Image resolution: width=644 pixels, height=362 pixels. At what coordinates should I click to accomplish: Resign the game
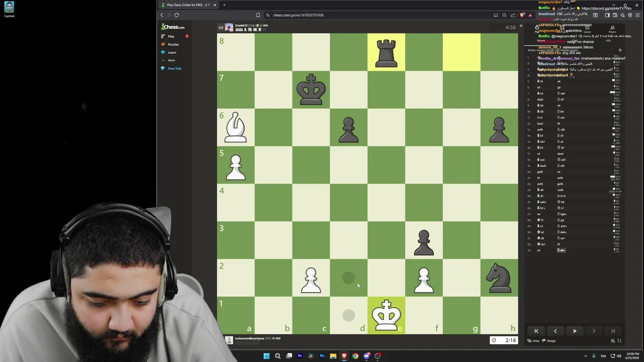pos(549,341)
